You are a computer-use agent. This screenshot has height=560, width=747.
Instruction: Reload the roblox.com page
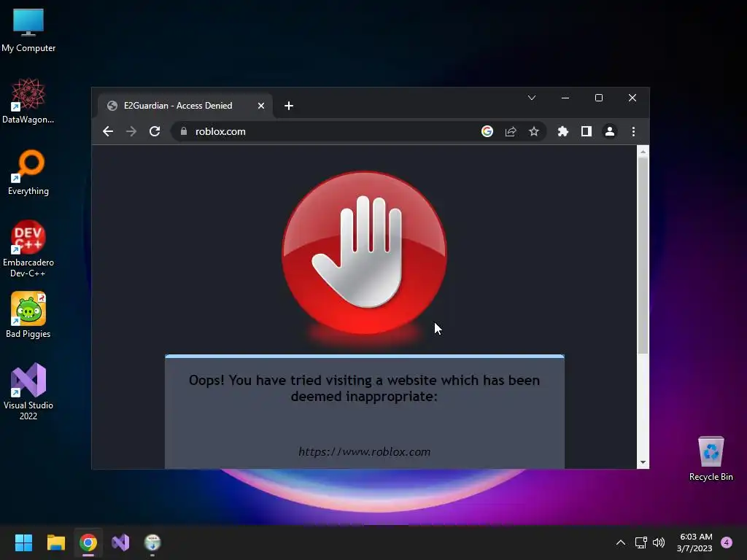[x=155, y=131]
